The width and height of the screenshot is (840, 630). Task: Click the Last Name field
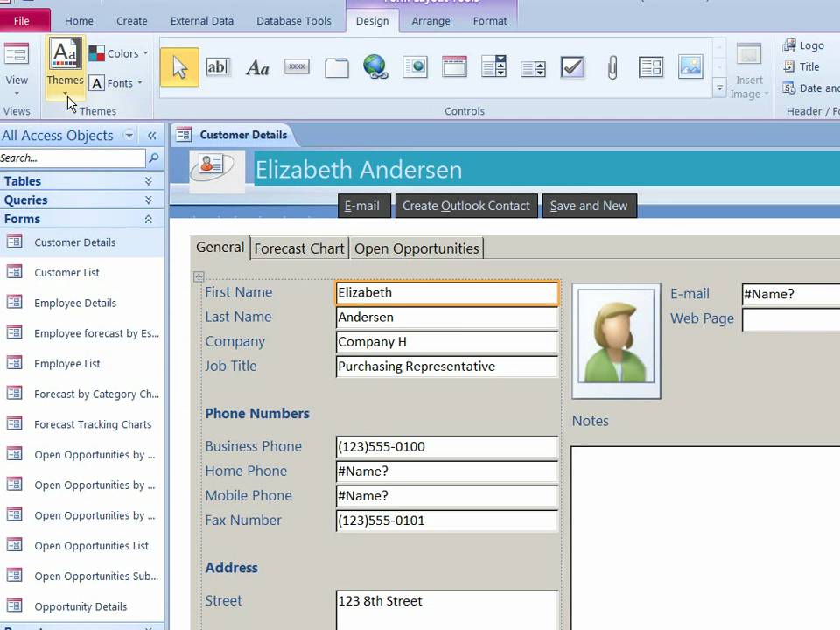[447, 317]
